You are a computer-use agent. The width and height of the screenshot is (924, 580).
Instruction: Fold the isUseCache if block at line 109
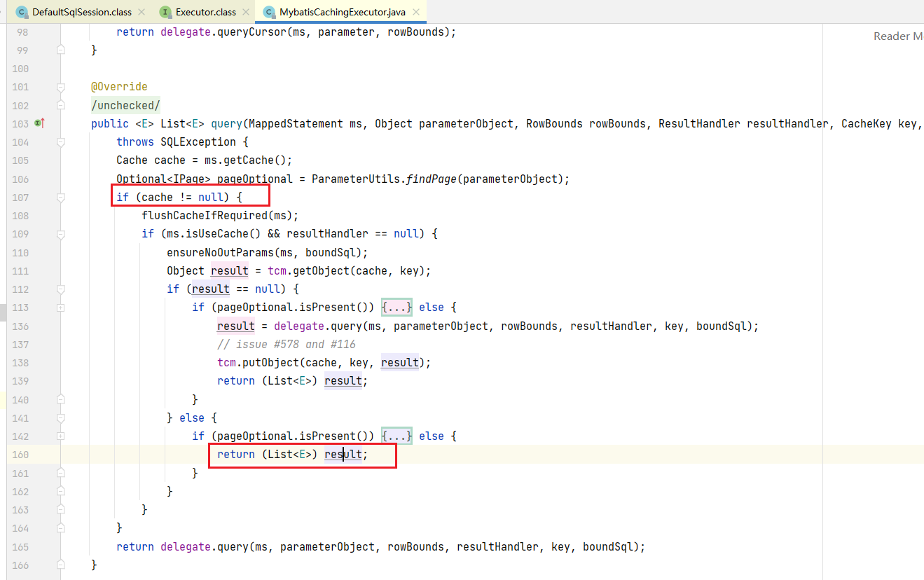tap(61, 234)
